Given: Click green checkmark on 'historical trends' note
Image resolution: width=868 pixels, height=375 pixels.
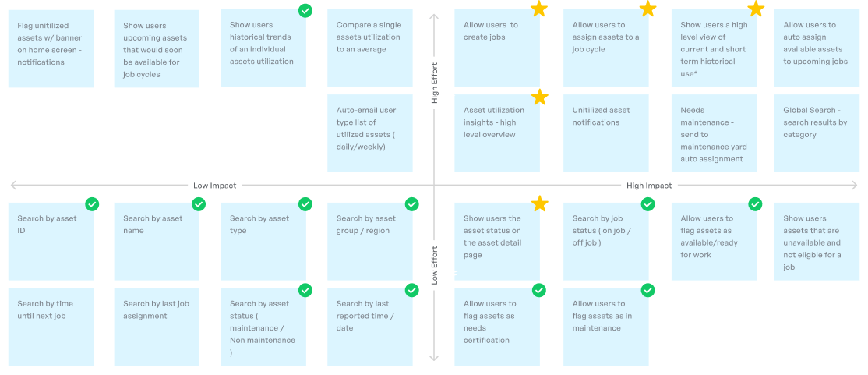Looking at the screenshot, I should click(305, 10).
